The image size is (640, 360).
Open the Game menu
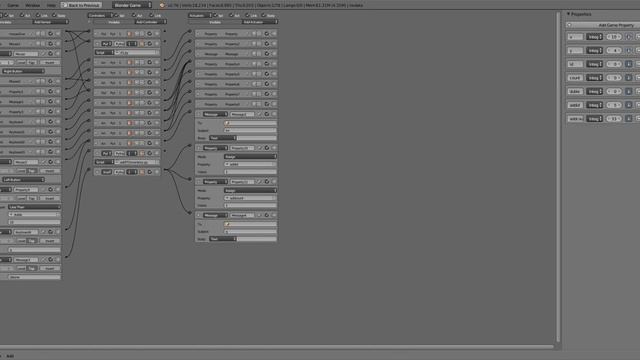click(13, 5)
